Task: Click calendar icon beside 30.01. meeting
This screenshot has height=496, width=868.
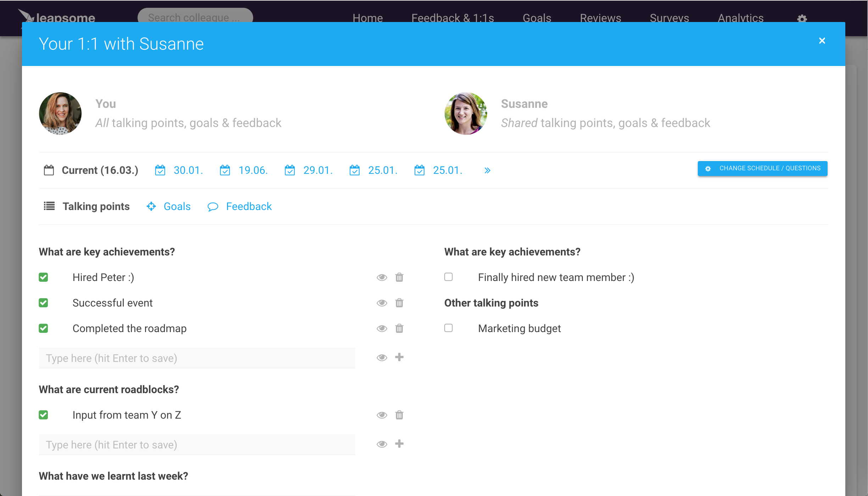Action: [160, 170]
